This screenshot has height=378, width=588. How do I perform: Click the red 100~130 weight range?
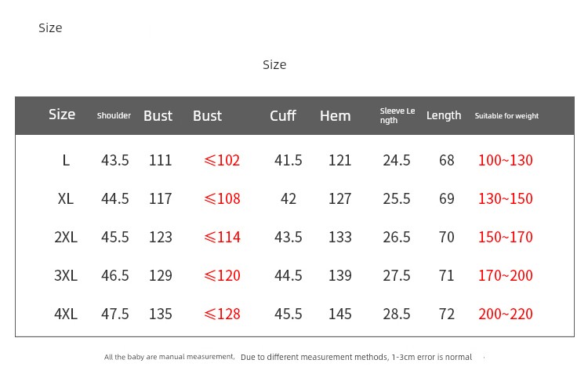click(x=505, y=160)
